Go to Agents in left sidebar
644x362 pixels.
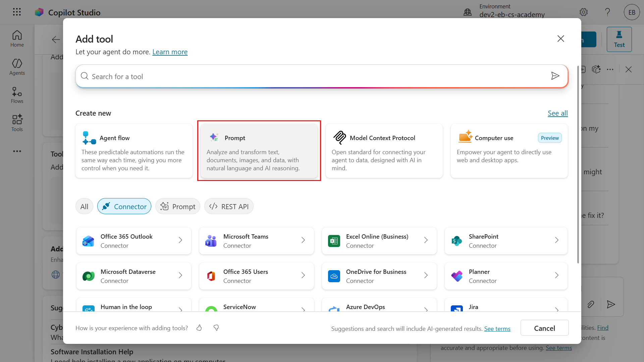17,67
